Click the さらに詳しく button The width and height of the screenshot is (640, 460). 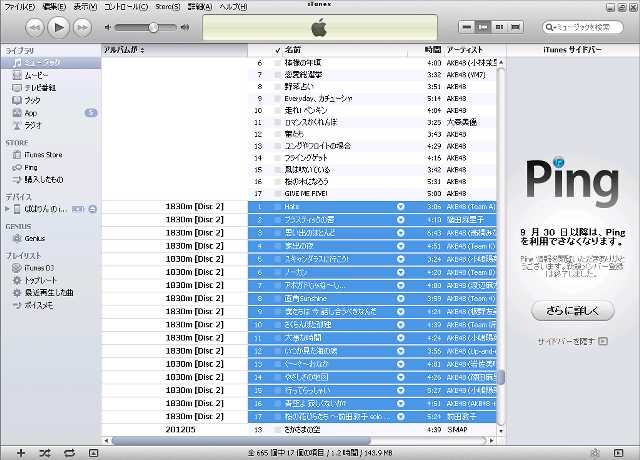[572, 311]
